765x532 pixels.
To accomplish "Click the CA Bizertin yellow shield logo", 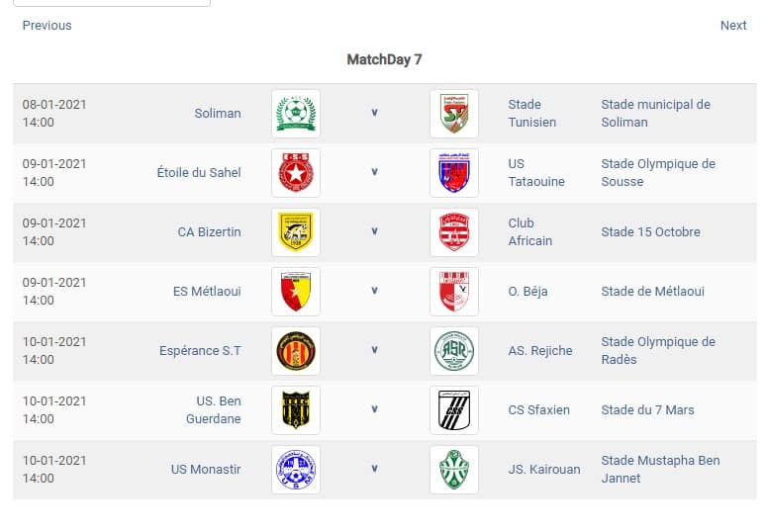I will [296, 232].
